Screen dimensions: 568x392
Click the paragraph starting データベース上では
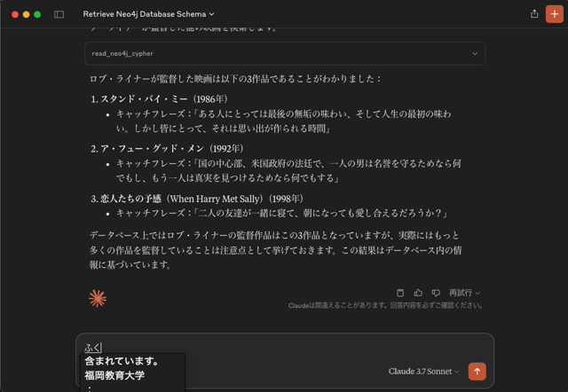coord(275,250)
